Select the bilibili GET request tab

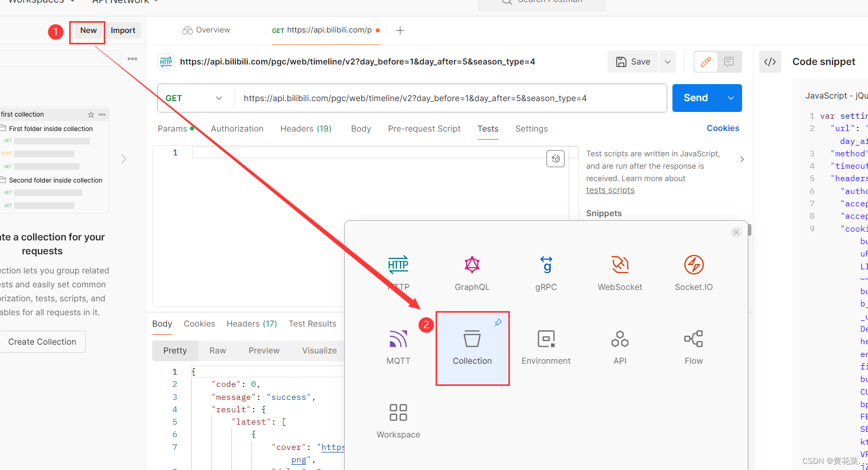326,30
